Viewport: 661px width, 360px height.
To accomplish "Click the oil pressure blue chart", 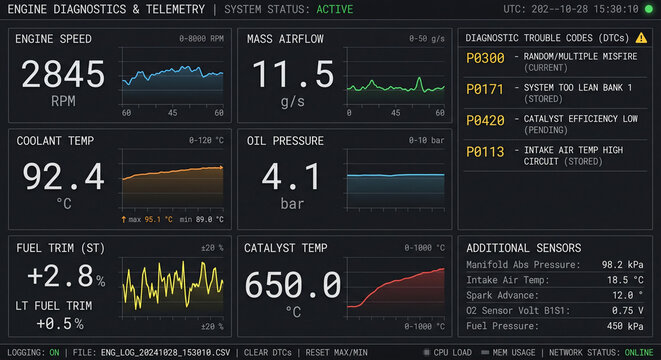I will (395, 179).
